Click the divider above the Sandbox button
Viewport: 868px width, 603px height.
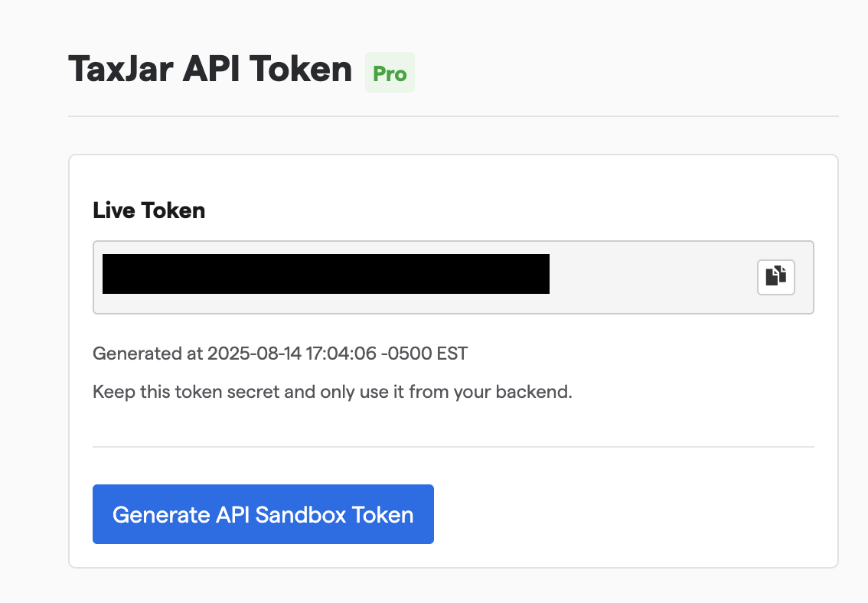(x=453, y=446)
